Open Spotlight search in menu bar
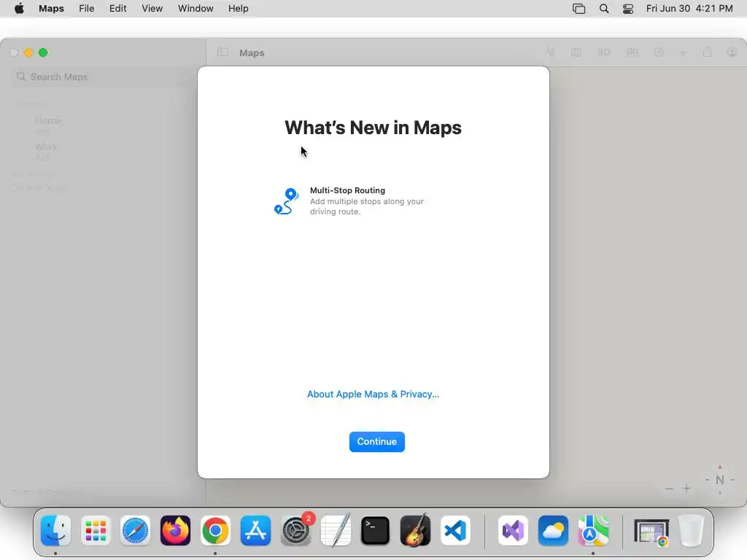747x560 pixels. click(603, 9)
